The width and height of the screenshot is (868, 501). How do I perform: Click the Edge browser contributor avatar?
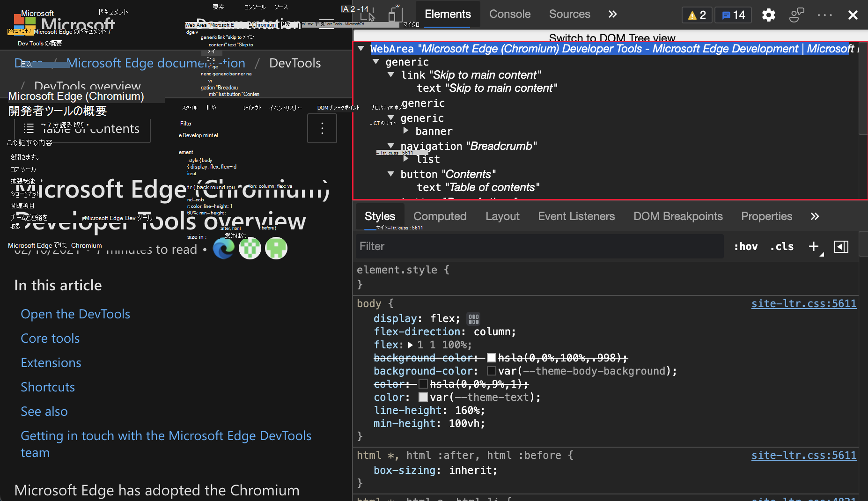tap(224, 248)
